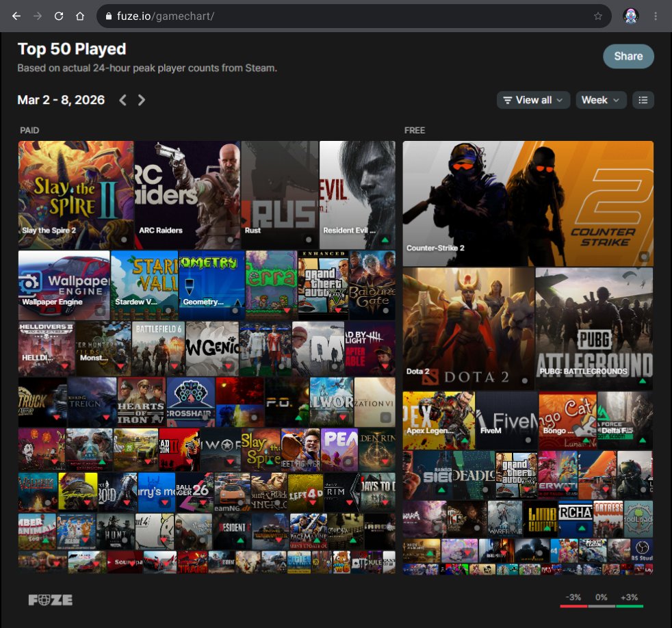This screenshot has height=628, width=672.
Task: Click the Share button
Action: (628, 56)
